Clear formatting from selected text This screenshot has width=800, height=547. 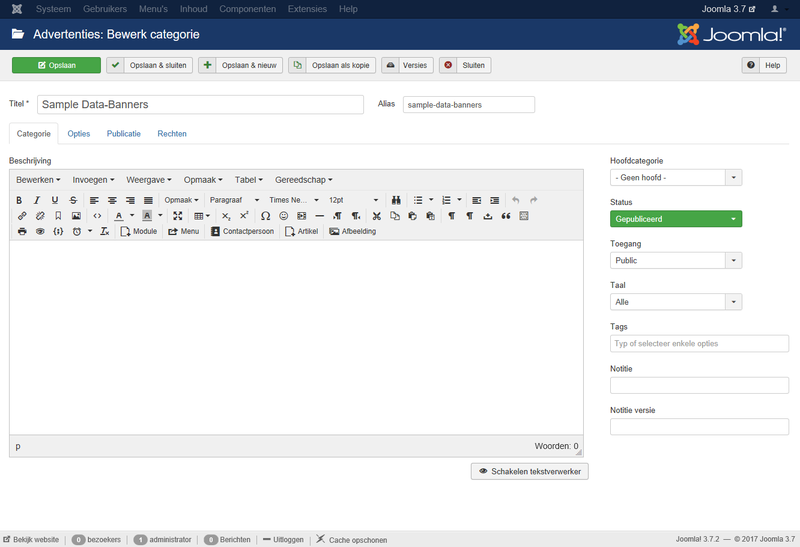tap(105, 231)
